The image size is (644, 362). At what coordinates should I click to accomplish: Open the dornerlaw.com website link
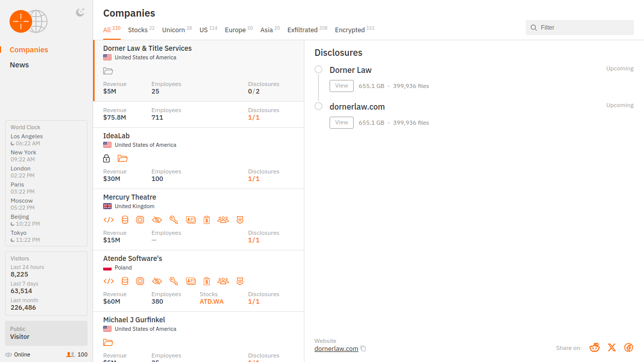pyautogui.click(x=336, y=348)
